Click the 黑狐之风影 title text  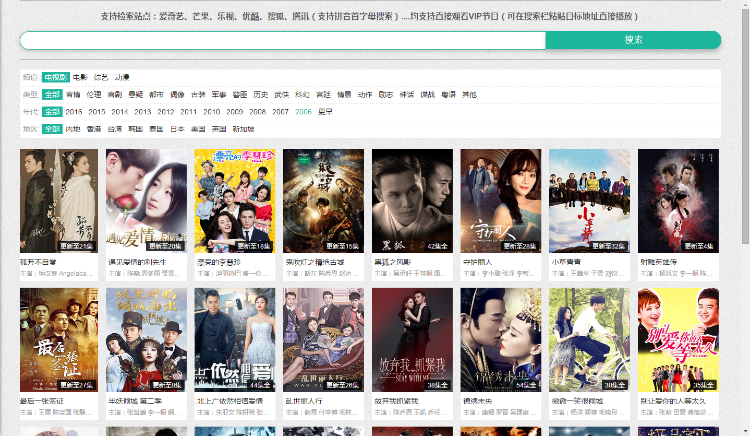pyautogui.click(x=393, y=262)
